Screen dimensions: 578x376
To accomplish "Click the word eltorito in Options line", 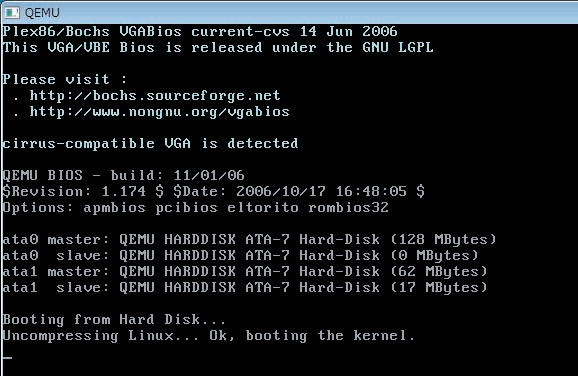I will (263, 208).
